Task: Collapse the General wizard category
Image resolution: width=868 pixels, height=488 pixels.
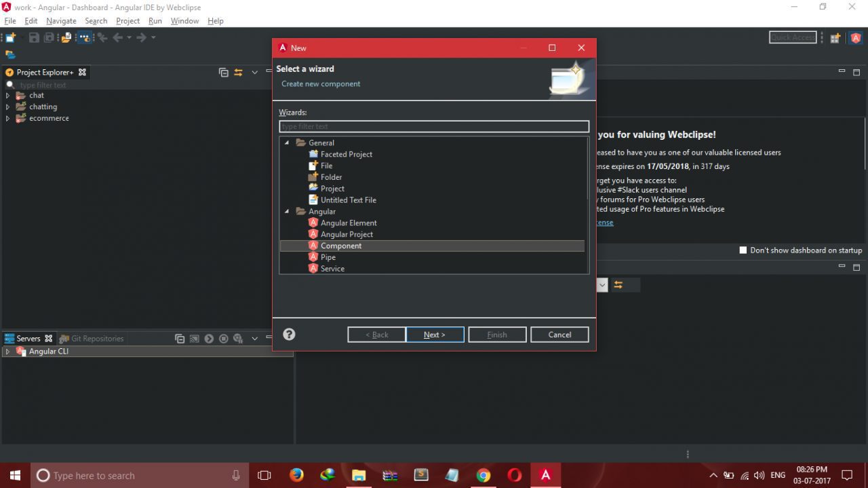Action: (287, 143)
